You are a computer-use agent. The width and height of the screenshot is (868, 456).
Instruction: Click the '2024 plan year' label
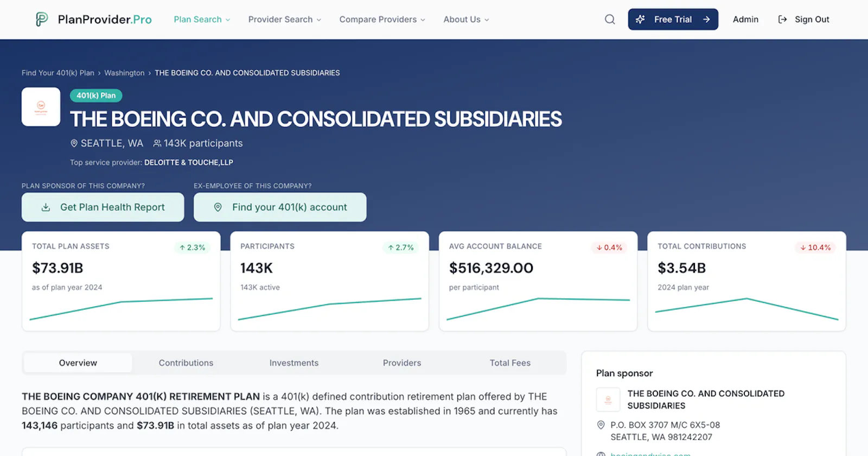click(683, 287)
